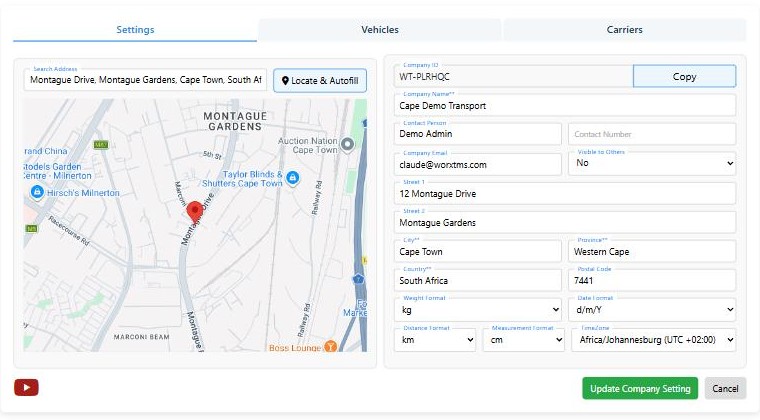Click MARCONI BEAM label on map

(142, 337)
